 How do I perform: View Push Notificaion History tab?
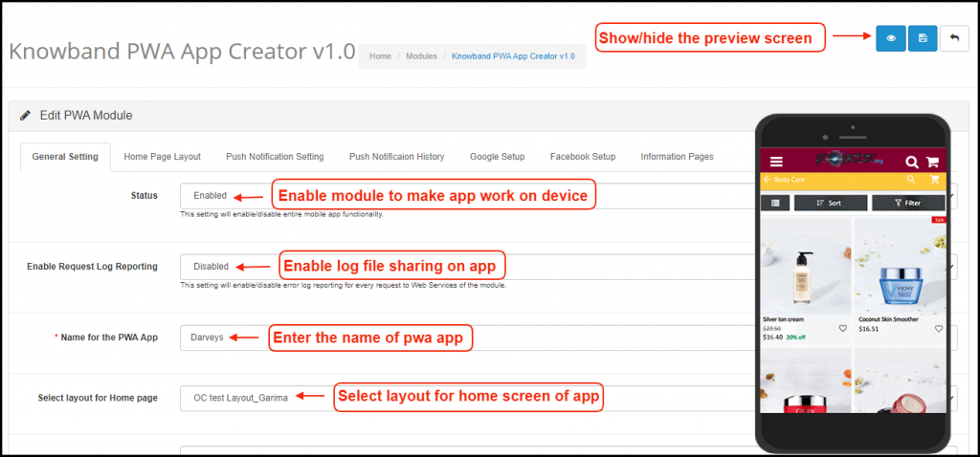[x=397, y=157]
